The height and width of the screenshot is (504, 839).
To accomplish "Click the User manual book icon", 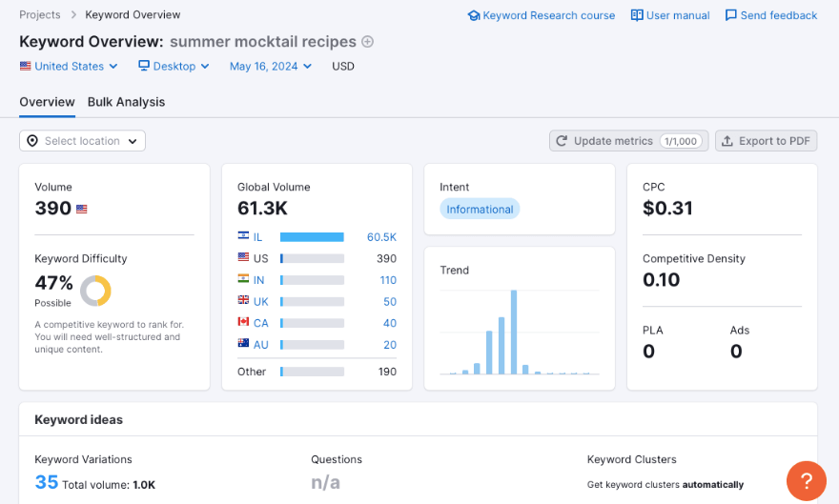I will (637, 15).
